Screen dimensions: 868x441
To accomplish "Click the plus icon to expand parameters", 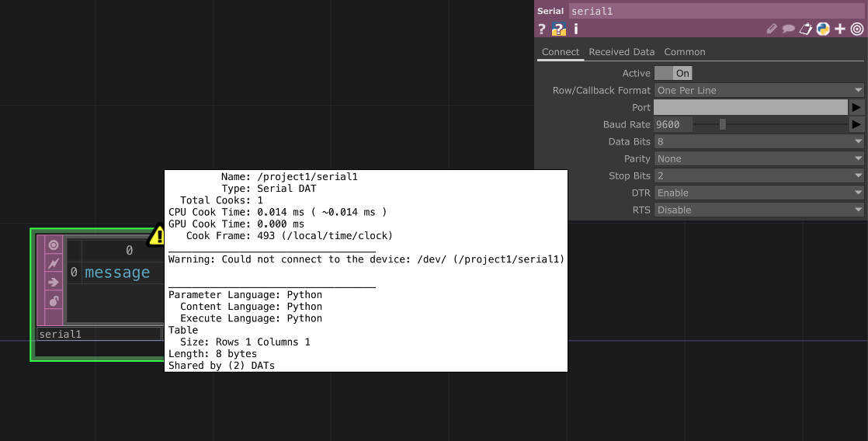I will (840, 29).
